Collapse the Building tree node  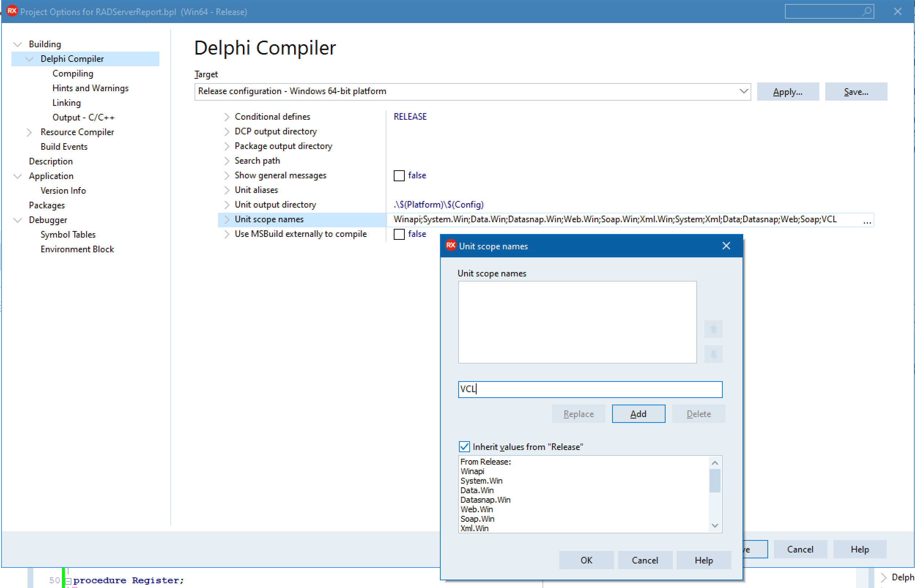coord(18,44)
